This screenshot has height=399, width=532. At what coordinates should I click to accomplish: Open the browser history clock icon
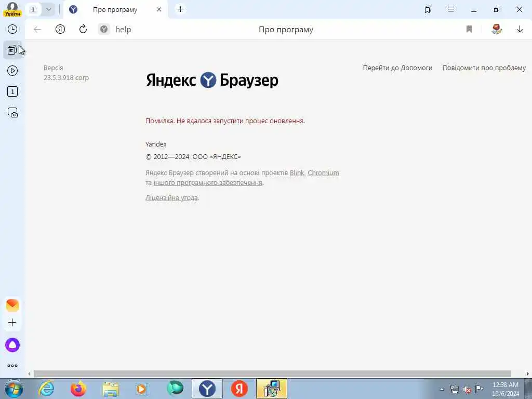[x=12, y=29]
